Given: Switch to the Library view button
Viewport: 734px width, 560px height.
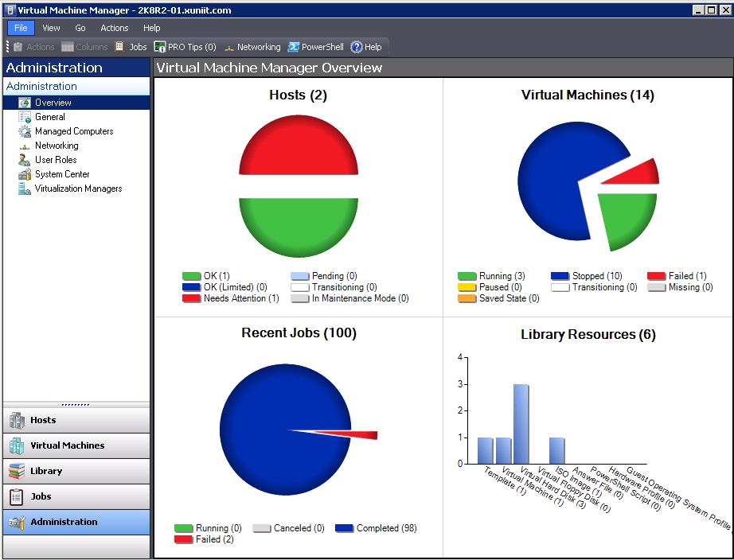Looking at the screenshot, I should [x=76, y=471].
